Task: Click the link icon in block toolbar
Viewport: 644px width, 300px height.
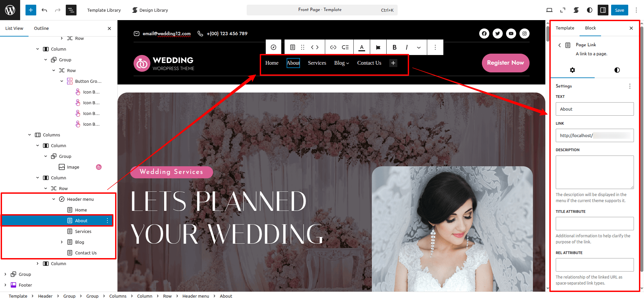Action: point(333,47)
